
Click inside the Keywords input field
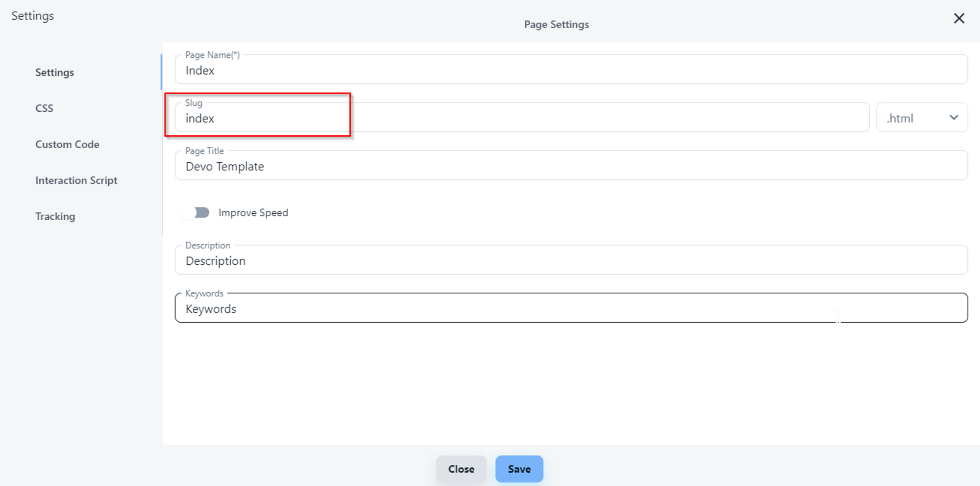(571, 309)
